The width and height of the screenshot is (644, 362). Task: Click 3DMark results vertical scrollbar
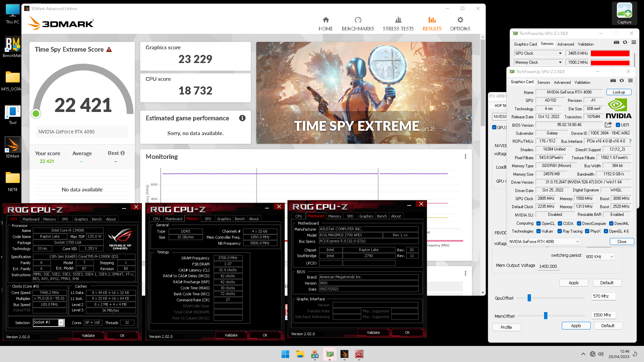[x=482, y=83]
